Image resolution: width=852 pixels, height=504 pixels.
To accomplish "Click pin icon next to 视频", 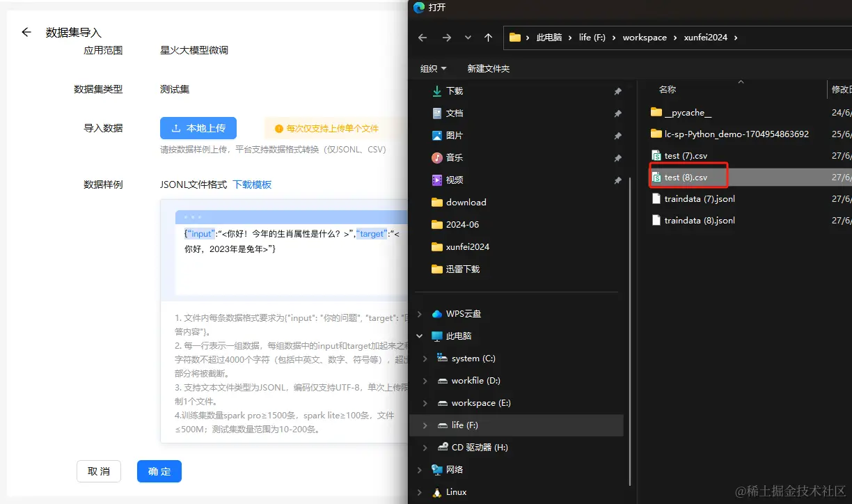I will 617,180.
